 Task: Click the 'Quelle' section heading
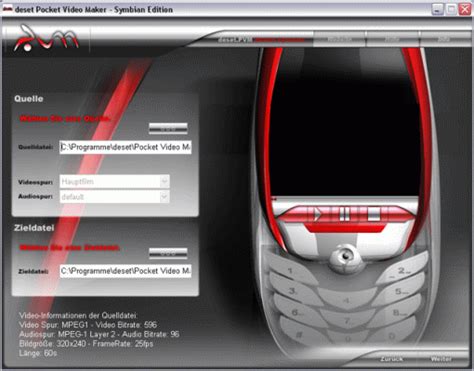29,99
